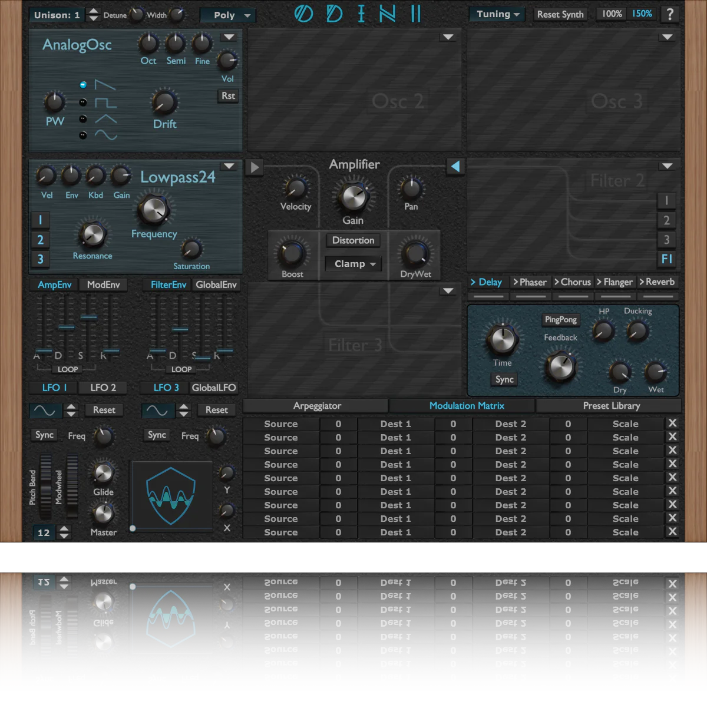Viewport: 707px width, 728px height.
Task: Switch to the Arpeggiator tab
Action: pos(317,406)
